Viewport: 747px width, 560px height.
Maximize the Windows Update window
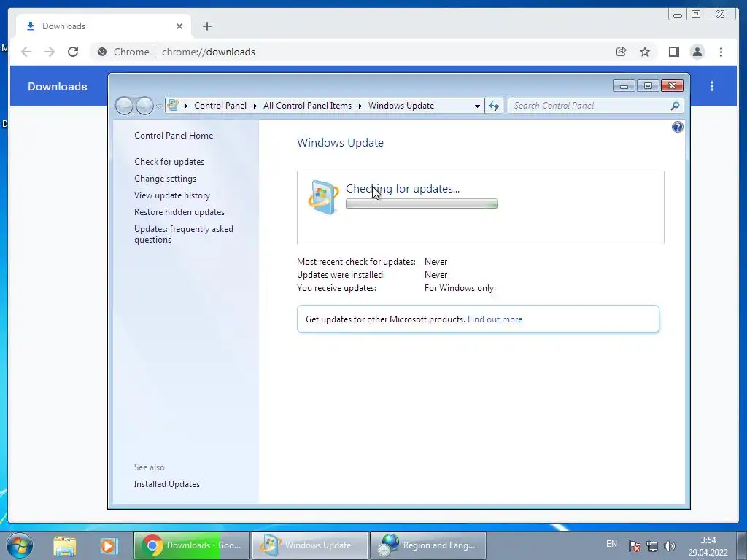click(648, 86)
